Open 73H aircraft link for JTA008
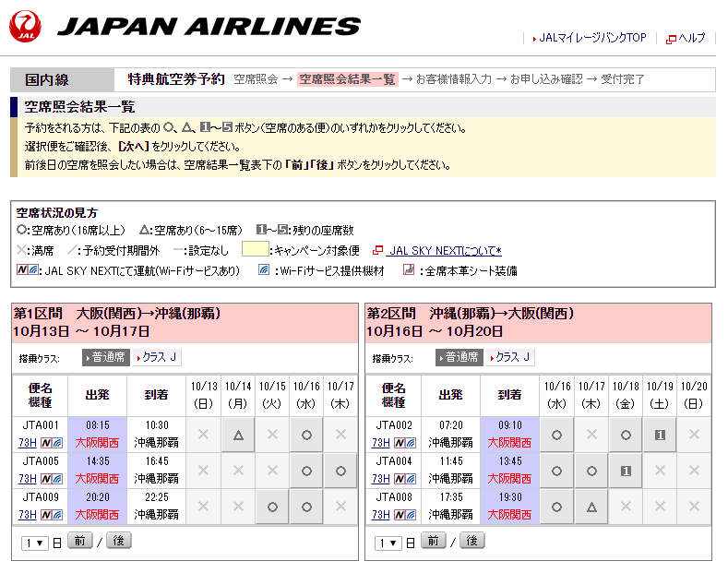This screenshot has width=728, height=573. [x=381, y=515]
